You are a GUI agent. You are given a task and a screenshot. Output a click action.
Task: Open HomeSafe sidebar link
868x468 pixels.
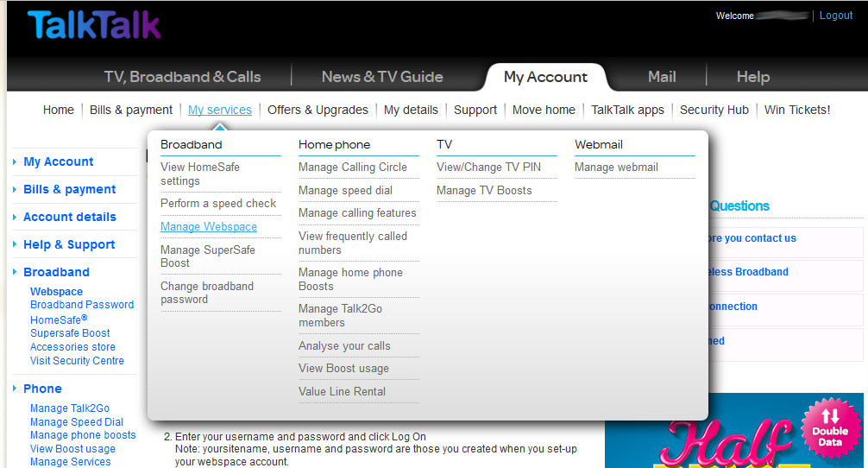pyautogui.click(x=59, y=319)
